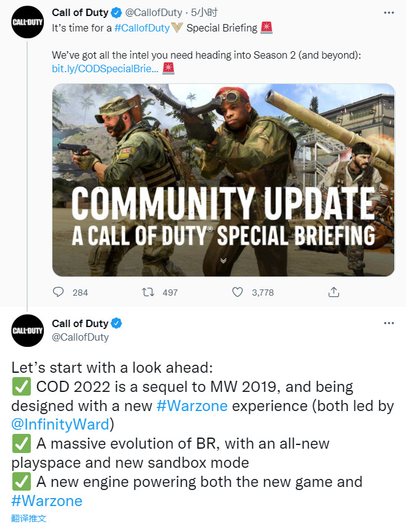Image resolution: width=406 pixels, height=532 pixels.
Task: Click 翻译推文 to translate the tweet
Action: pos(28,518)
